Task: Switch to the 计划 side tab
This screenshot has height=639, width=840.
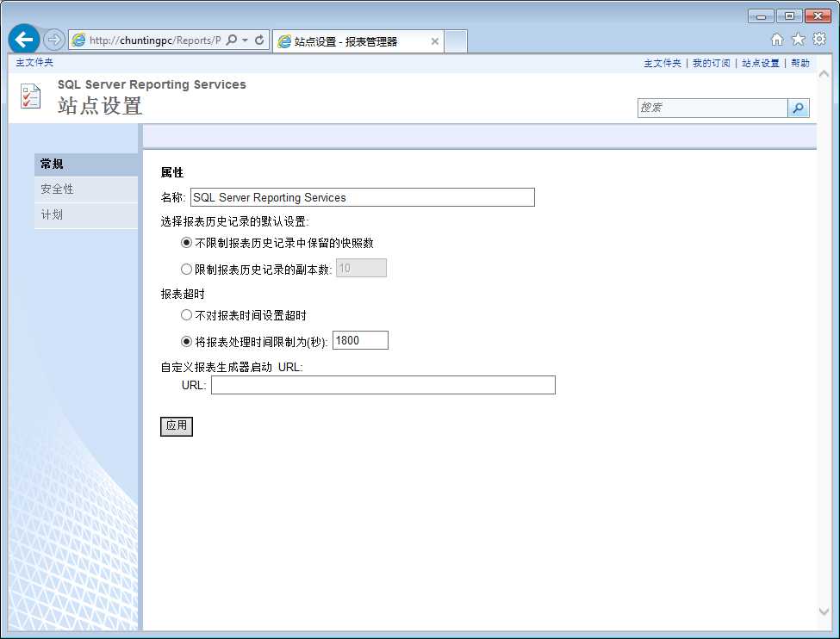Action: point(86,215)
